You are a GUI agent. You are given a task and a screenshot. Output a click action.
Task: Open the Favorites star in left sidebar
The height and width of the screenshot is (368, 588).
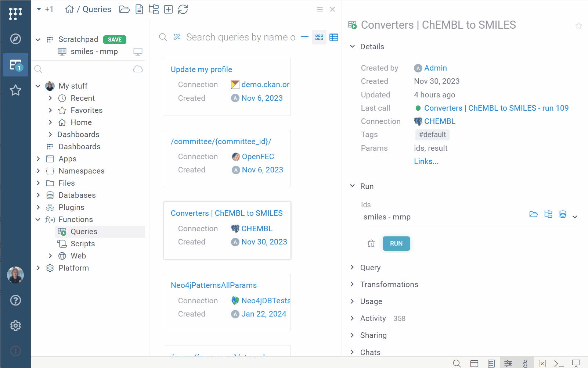tap(15, 90)
